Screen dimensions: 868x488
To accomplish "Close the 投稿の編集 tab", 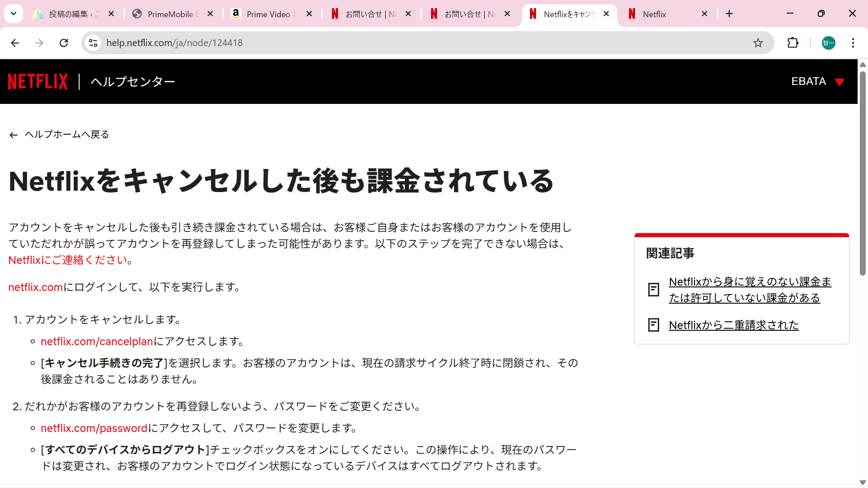I will click(111, 14).
